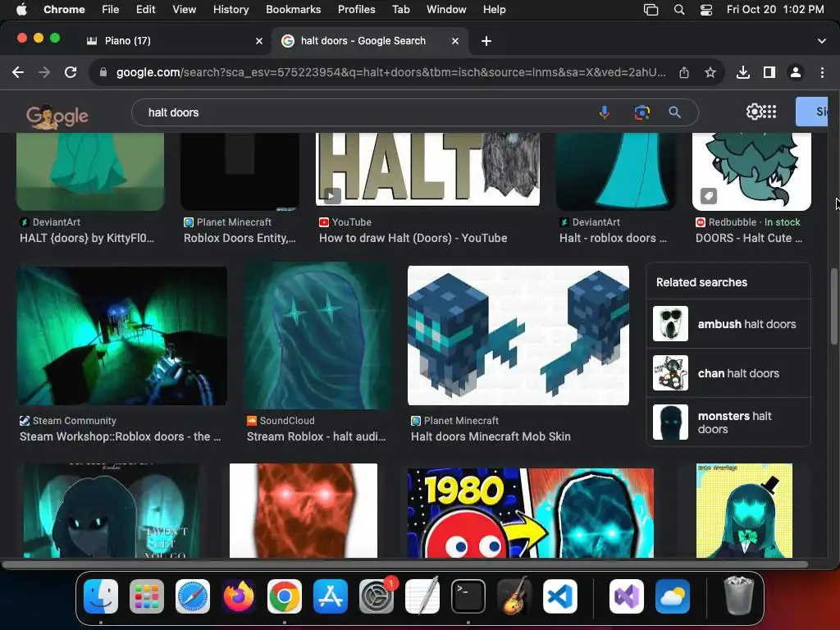
Task: Start voice search with microphone icon
Action: [x=605, y=112]
